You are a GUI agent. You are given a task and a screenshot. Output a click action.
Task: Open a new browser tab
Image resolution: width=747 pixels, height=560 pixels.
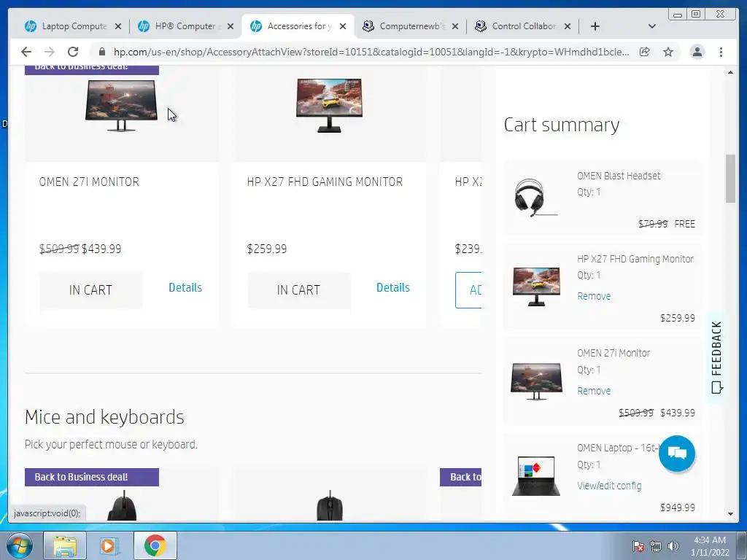tap(595, 26)
